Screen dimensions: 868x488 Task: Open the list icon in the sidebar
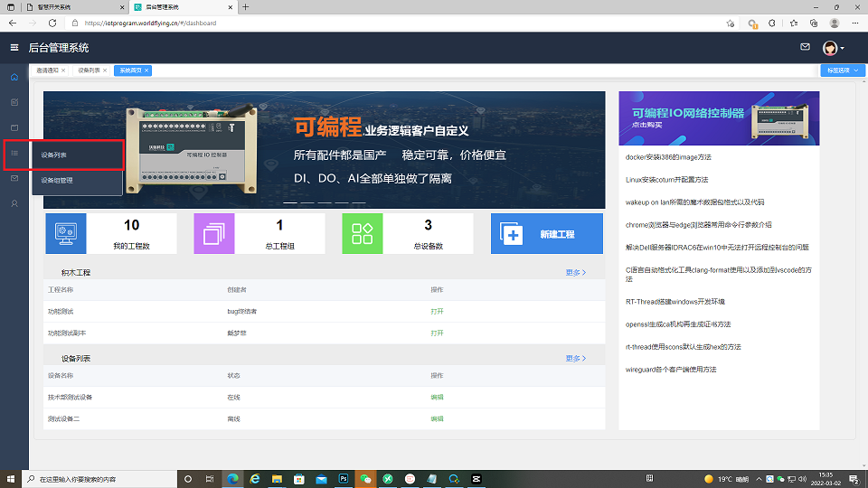(14, 154)
